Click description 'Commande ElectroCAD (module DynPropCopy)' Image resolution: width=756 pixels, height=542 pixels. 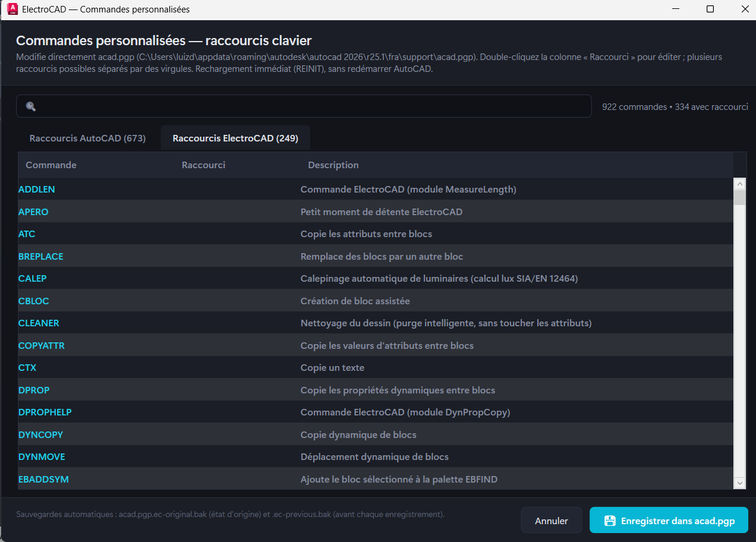405,412
